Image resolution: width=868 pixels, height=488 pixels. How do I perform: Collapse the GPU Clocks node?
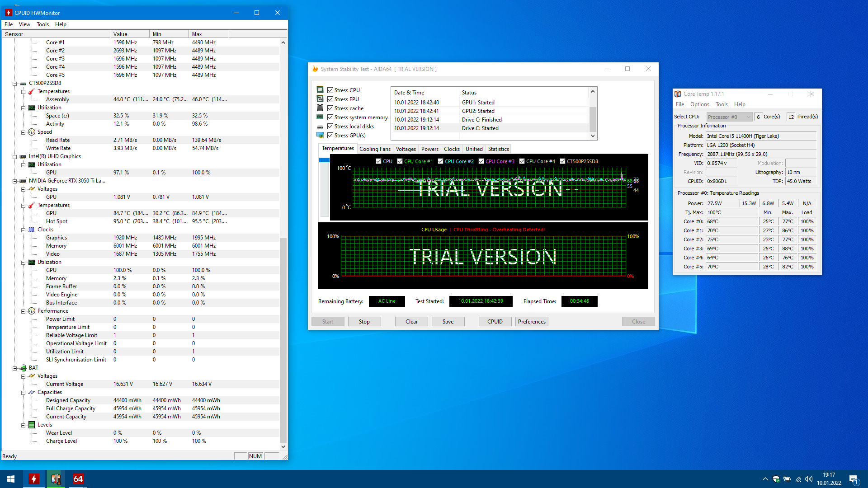pos(23,230)
